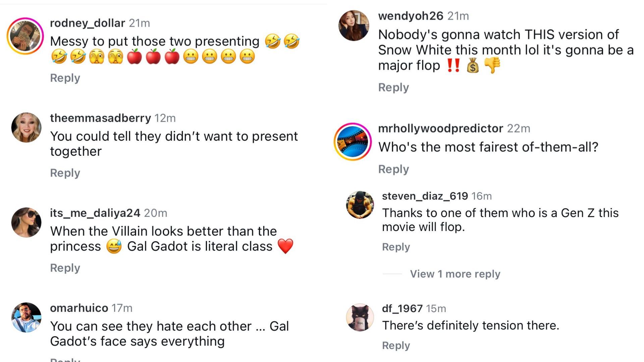Open rodney_dollar's profile picture
Viewport: 644px width, 362px height.
(x=25, y=36)
